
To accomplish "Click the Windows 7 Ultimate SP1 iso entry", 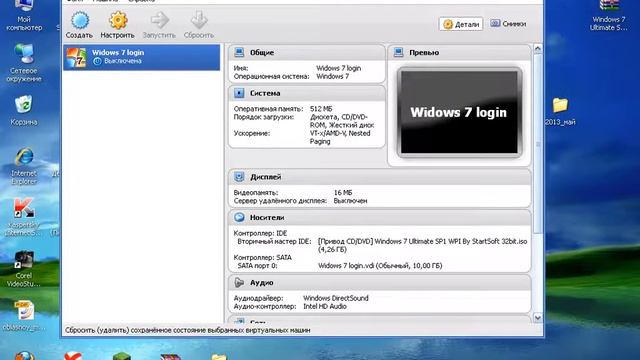I will pyautogui.click(x=422, y=245).
